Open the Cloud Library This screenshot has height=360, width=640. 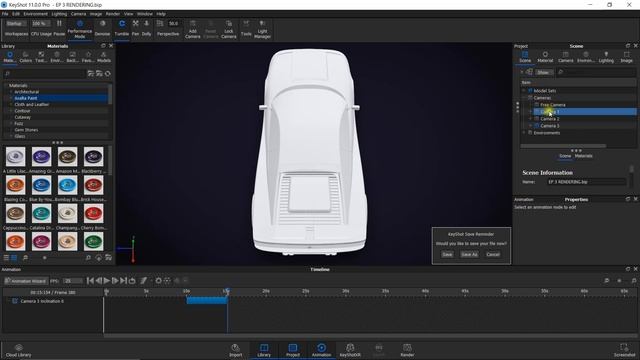[x=18, y=350]
